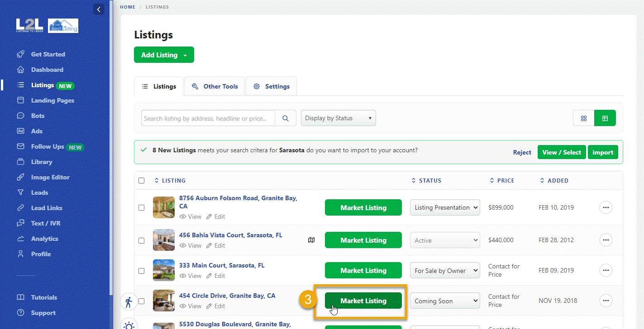Image resolution: width=644 pixels, height=329 pixels.
Task: Open the ellipsis actions menu for 8756 Auburn Folsom Road
Action: pos(606,207)
